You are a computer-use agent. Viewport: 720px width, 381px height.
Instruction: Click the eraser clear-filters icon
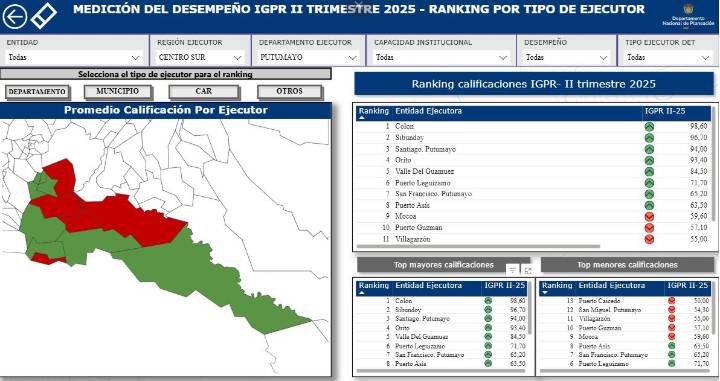(44, 15)
